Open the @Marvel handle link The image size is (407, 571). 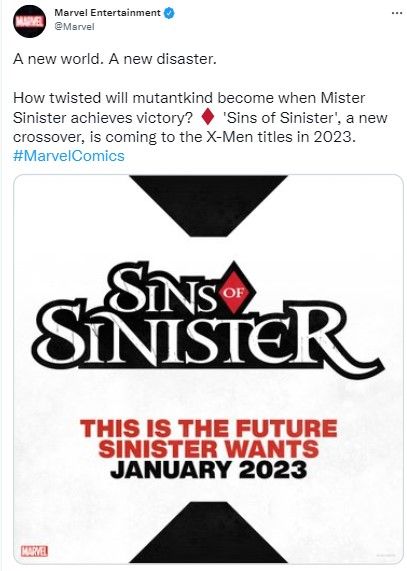click(74, 27)
